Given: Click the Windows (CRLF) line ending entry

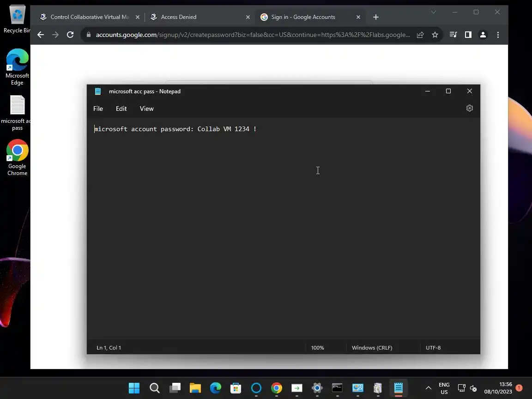Looking at the screenshot, I should pyautogui.click(x=372, y=348).
